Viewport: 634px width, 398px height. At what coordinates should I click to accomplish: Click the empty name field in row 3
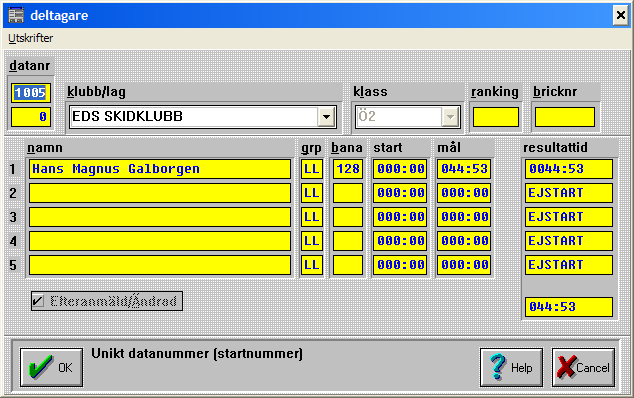[x=160, y=217]
